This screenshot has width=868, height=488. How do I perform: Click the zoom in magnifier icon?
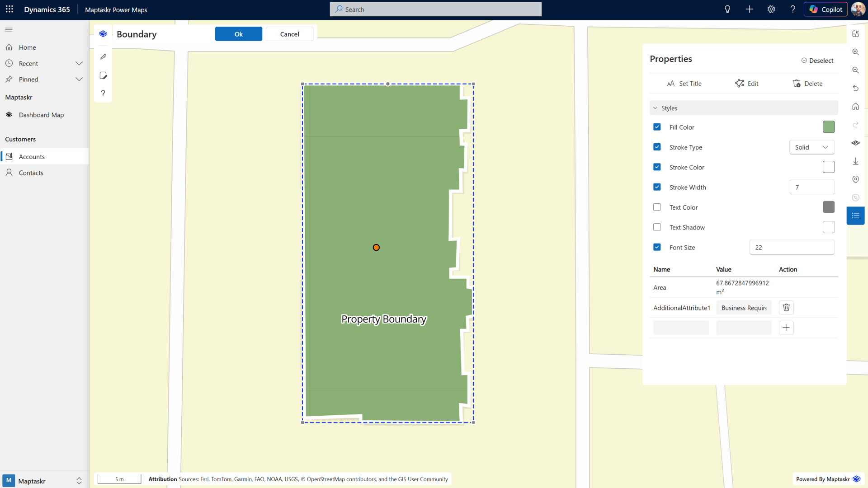tap(855, 52)
